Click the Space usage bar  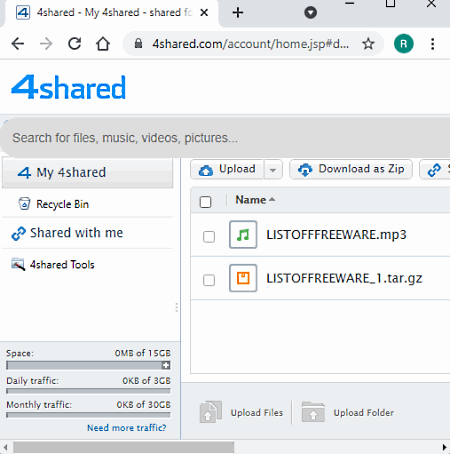88,365
